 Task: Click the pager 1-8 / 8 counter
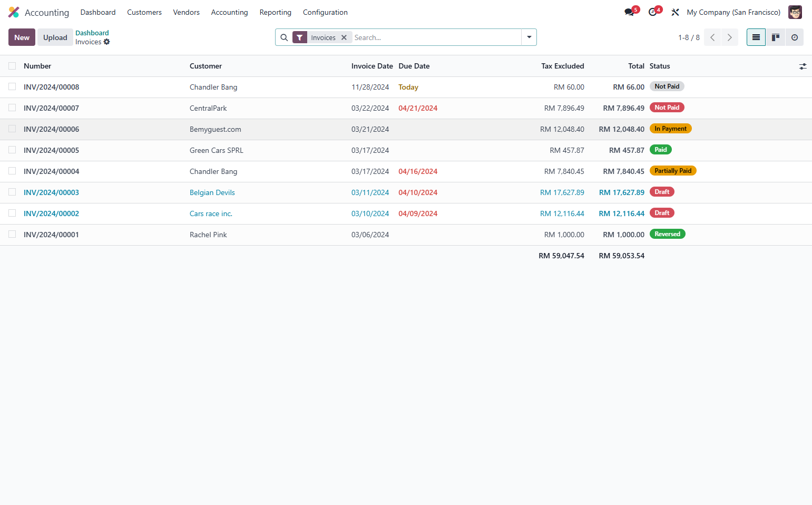tap(689, 37)
